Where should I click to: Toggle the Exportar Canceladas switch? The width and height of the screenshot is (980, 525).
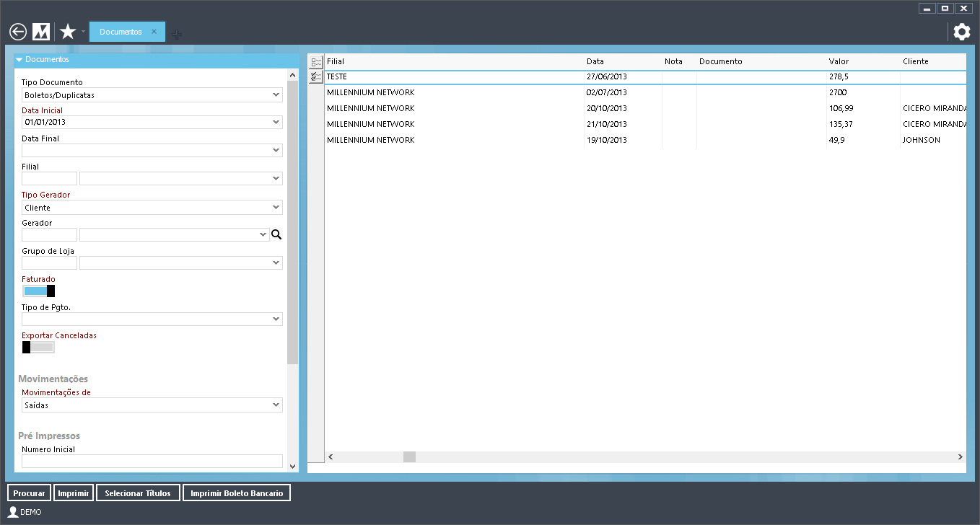tap(38, 348)
